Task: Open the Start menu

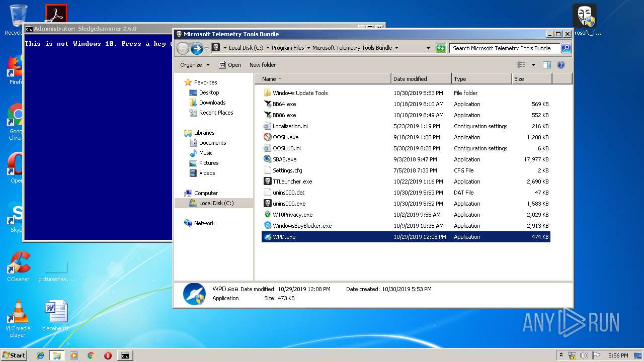Action: pos(14,355)
